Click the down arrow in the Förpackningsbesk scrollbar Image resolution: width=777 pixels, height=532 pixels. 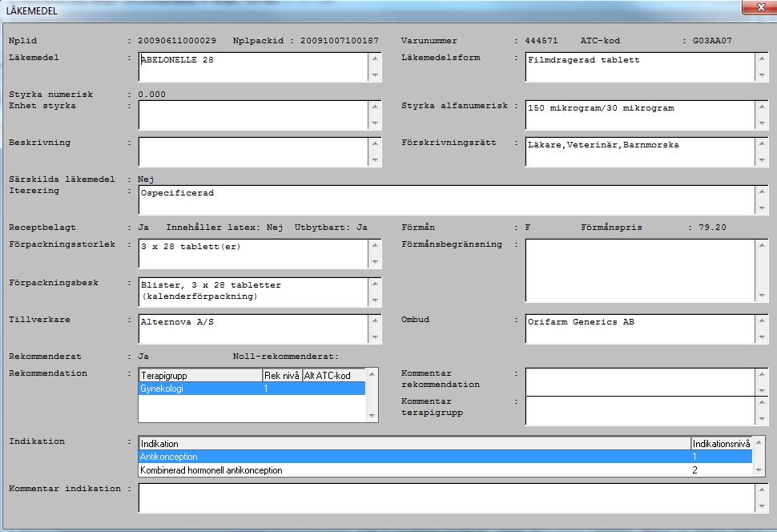(375, 300)
